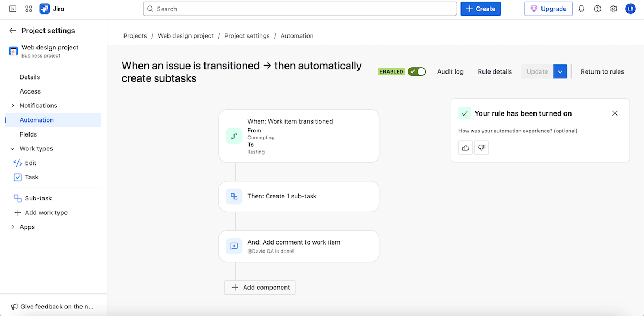Open the notifications bell icon
This screenshot has height=316, width=644.
pos(581,9)
